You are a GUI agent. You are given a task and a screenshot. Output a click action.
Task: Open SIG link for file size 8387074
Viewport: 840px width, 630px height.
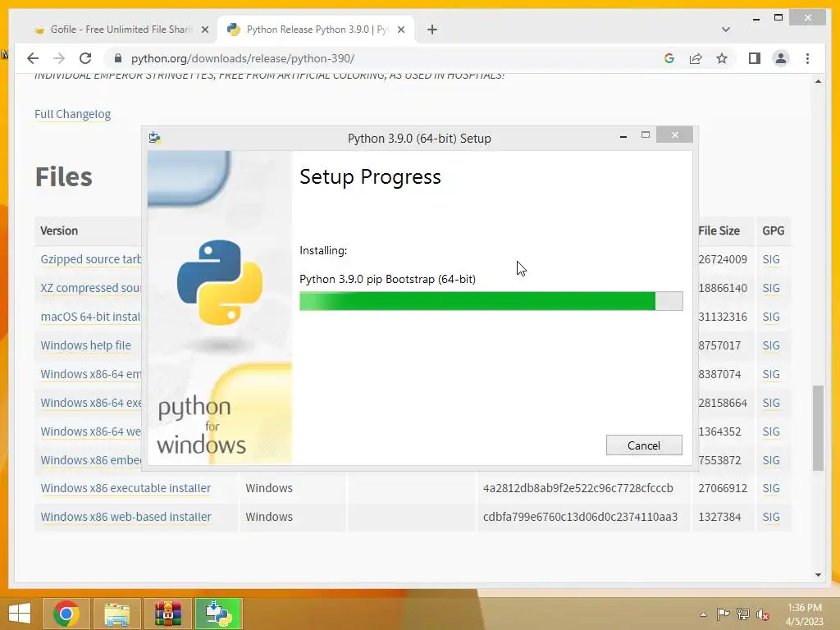[x=771, y=374]
